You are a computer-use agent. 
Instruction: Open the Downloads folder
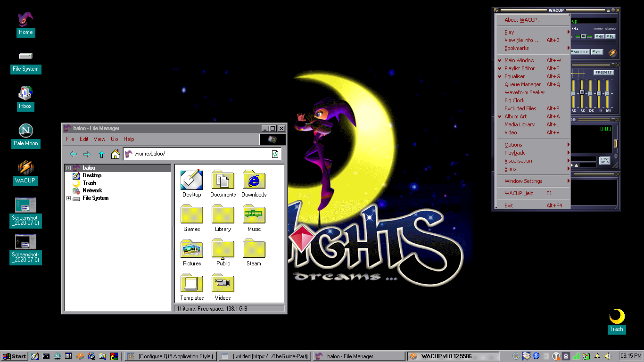coord(254,184)
